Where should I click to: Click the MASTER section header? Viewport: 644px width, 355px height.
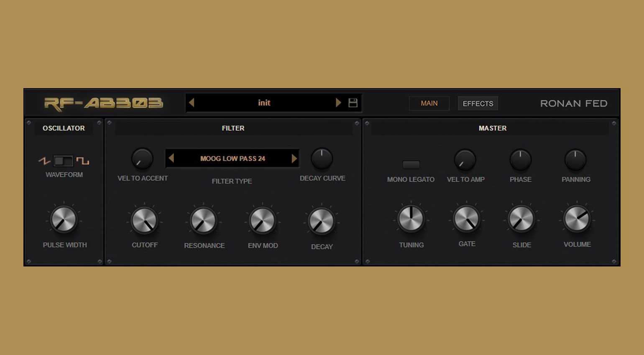tap(493, 128)
